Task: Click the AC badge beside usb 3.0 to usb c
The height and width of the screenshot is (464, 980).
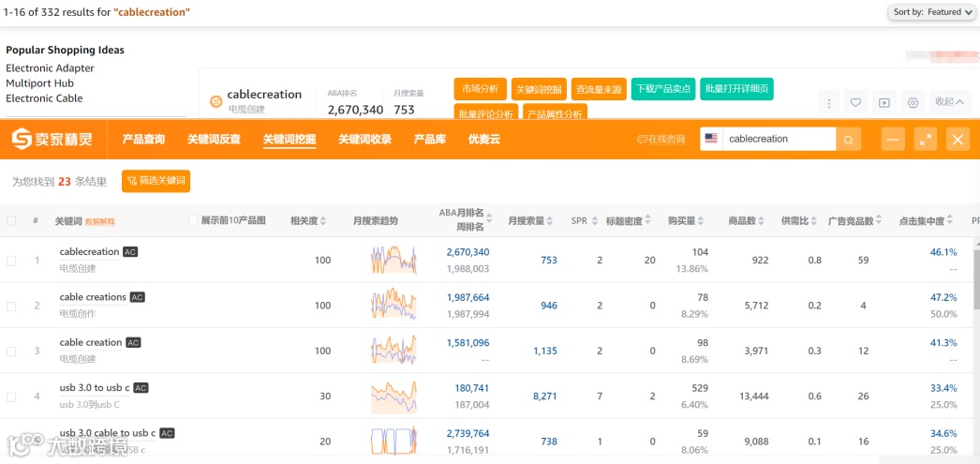Action: 141,388
